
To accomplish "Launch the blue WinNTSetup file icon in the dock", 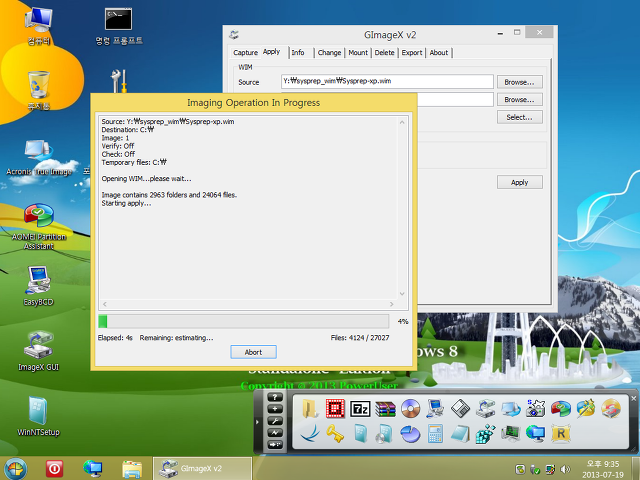I will tap(360, 433).
